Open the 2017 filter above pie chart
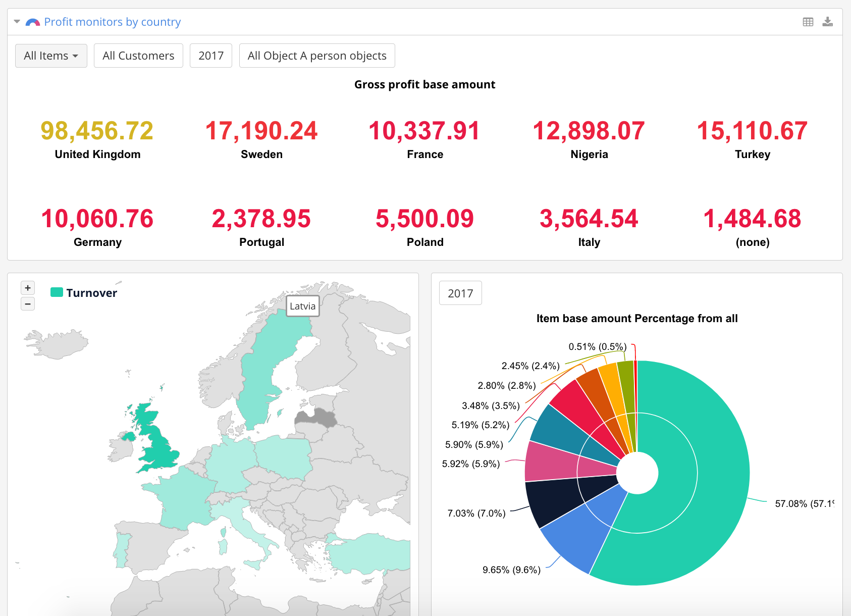 click(460, 293)
